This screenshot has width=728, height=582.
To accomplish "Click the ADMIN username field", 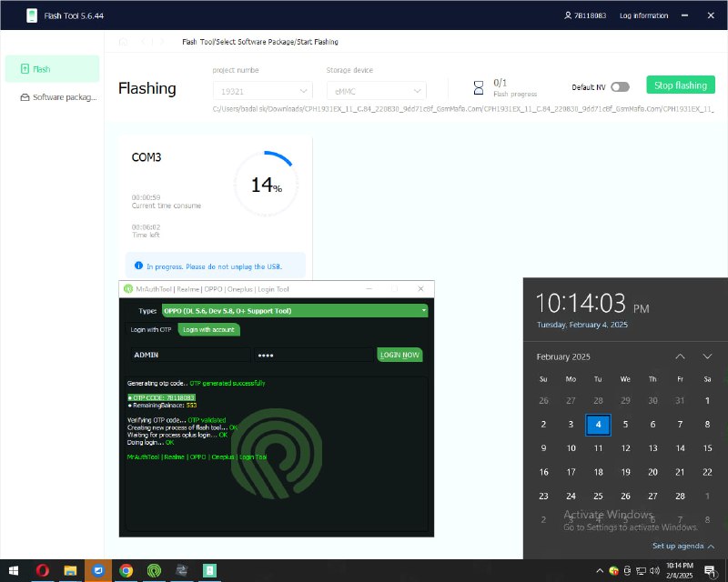I will pyautogui.click(x=190, y=355).
